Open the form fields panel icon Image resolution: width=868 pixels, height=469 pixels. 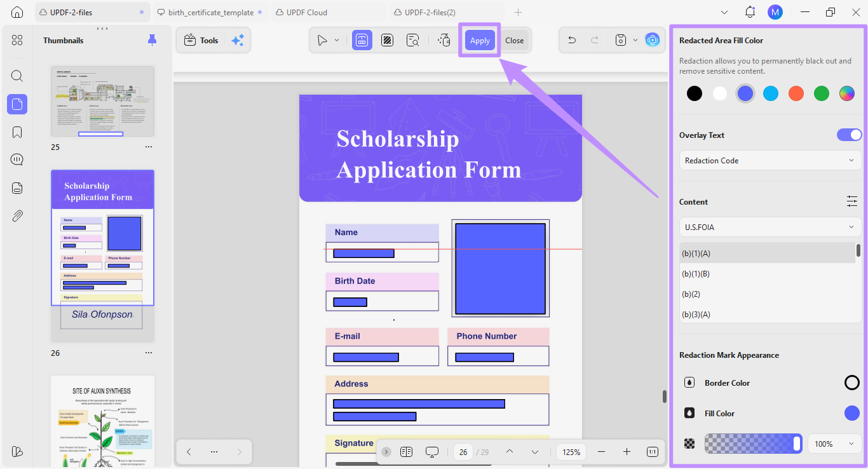pyautogui.click(x=17, y=187)
